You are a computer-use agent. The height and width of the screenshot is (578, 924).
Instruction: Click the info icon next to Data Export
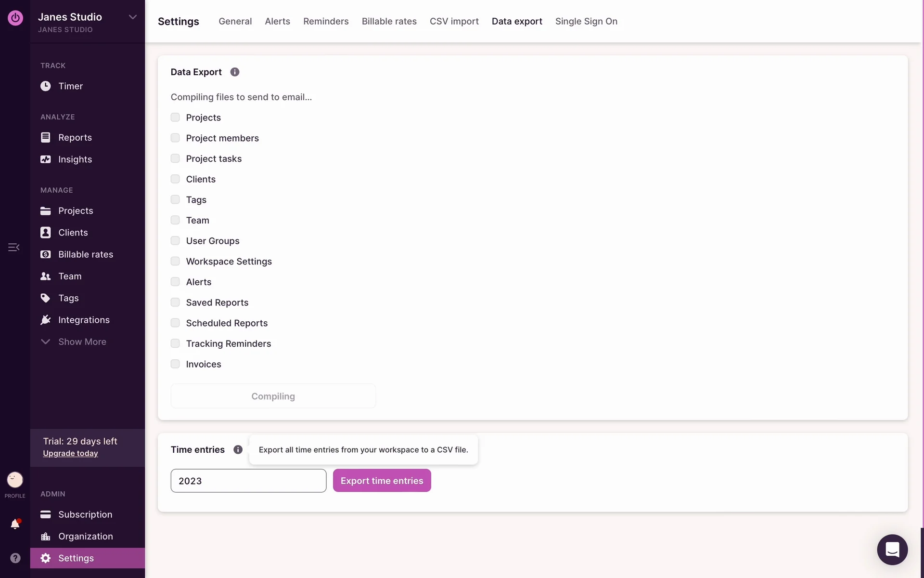pyautogui.click(x=235, y=72)
